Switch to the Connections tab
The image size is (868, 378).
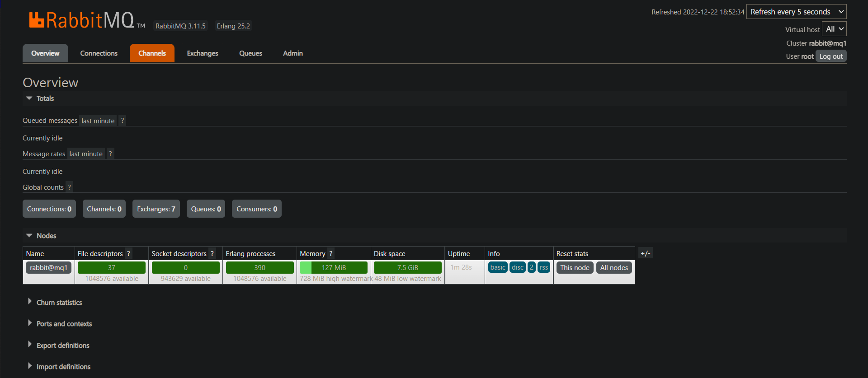click(x=99, y=53)
